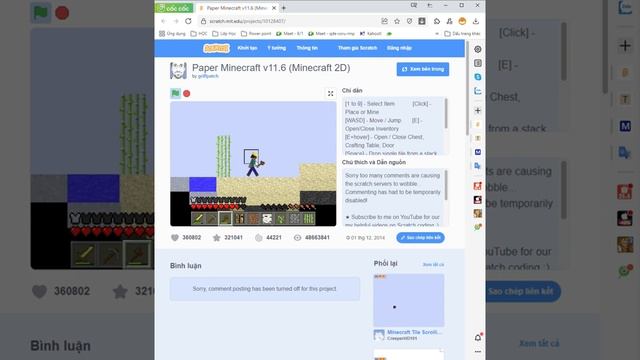Viewport: 640px width, 360px height.
Task: Stop the project with the red stop button
Action: tap(187, 93)
